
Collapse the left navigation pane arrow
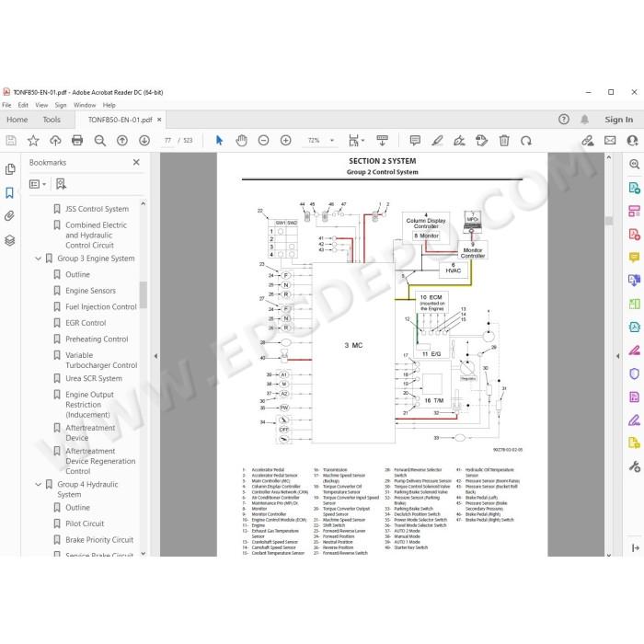pyautogui.click(x=155, y=356)
